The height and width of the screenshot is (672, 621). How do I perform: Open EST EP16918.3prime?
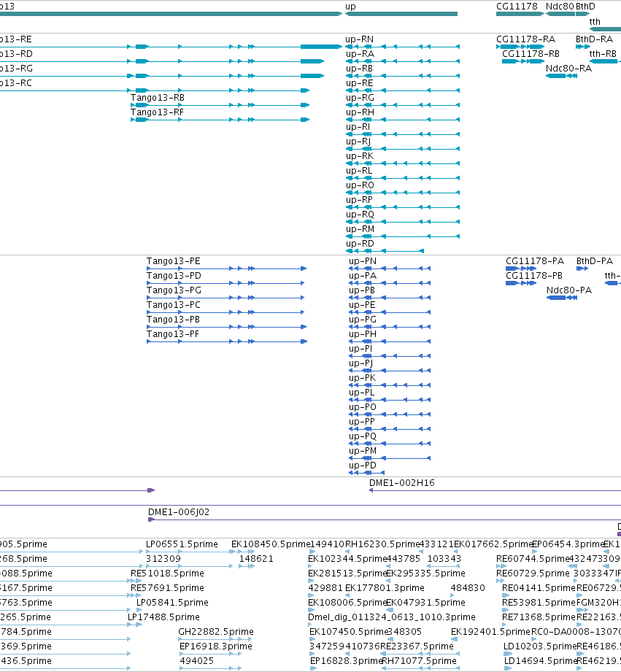[x=215, y=646]
